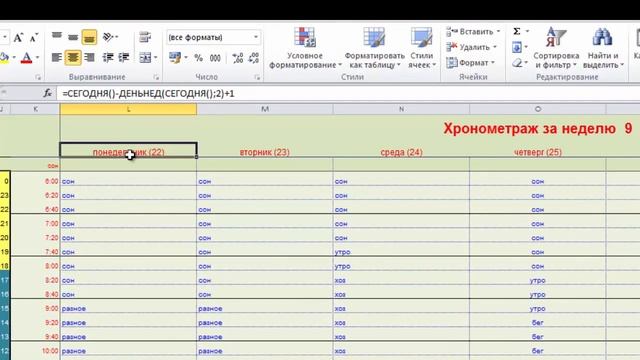Open Сортировка и фильтр menu
The height and width of the screenshot is (360, 640).
point(556,48)
